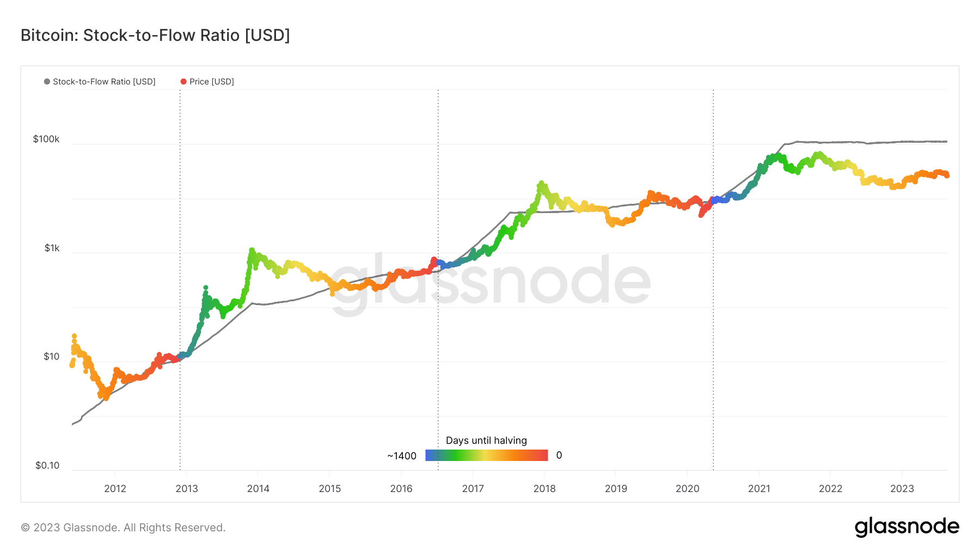
Task: Click the Days until halving color gradient bar
Action: coord(487,455)
